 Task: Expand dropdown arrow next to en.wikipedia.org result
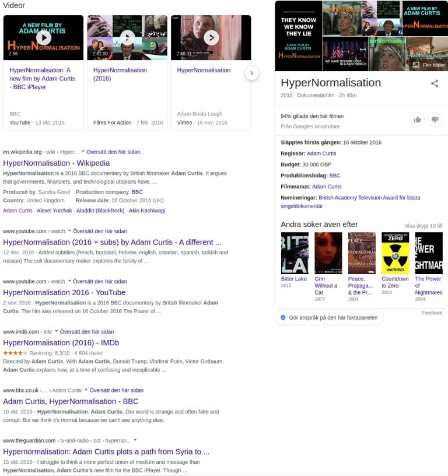pyautogui.click(x=83, y=151)
